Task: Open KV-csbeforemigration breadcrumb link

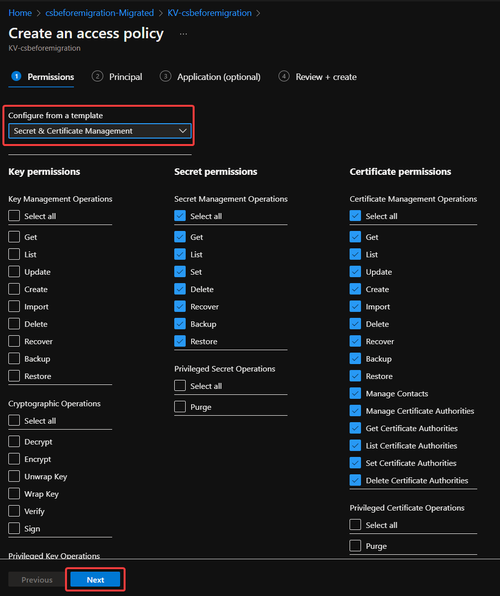Action: (x=210, y=13)
